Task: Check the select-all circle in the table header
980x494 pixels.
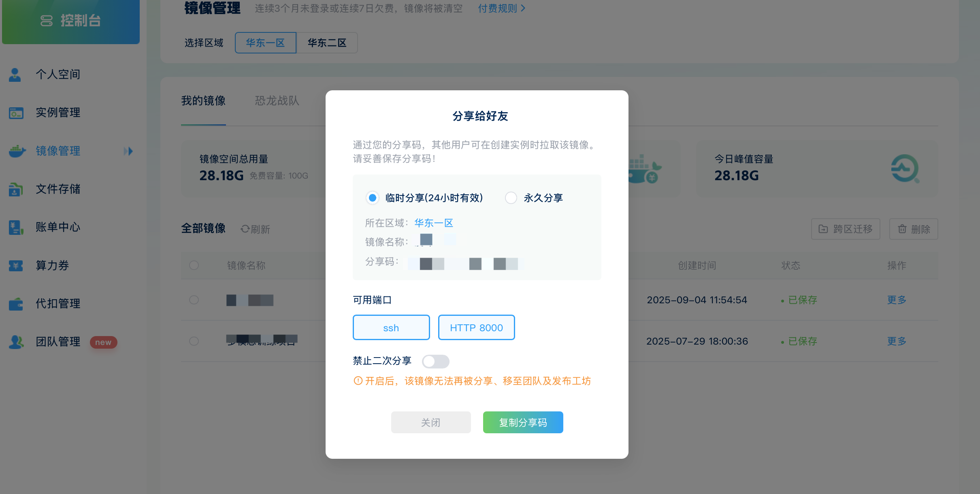Action: [x=194, y=266]
